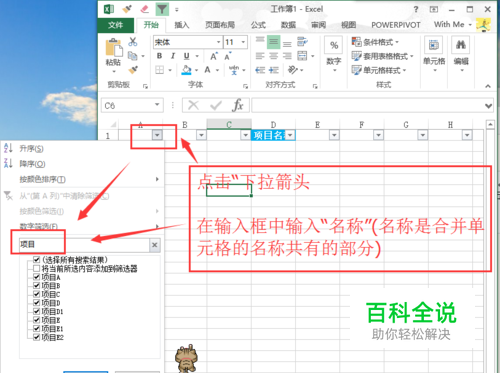Open the Number format percent button
This screenshot has width=500, height=373.
pos(334,45)
